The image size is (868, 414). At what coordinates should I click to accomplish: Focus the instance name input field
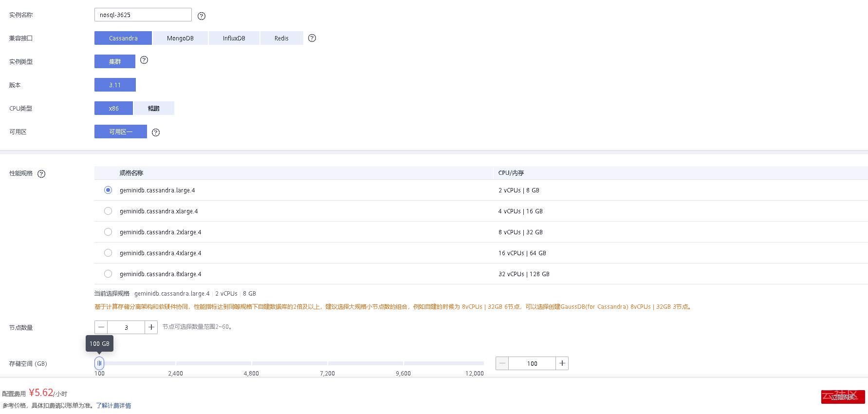(143, 15)
